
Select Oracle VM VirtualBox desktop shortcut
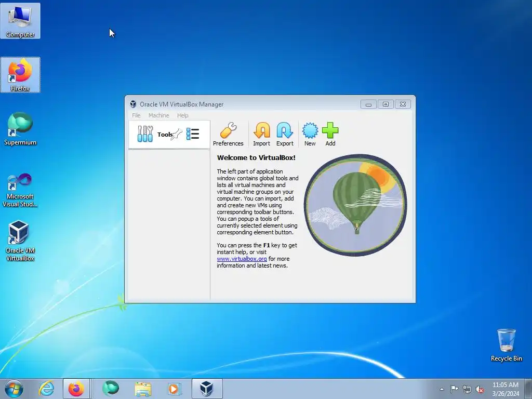20,241
